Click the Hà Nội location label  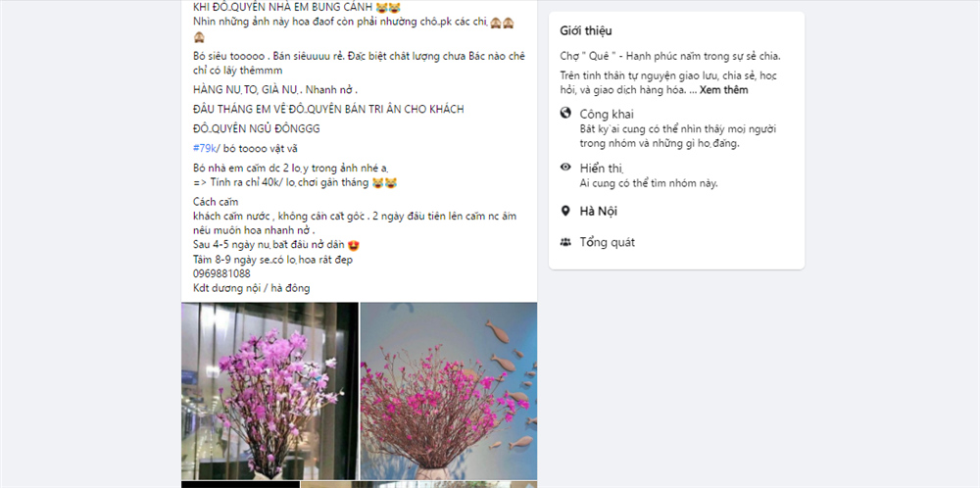[598, 212]
